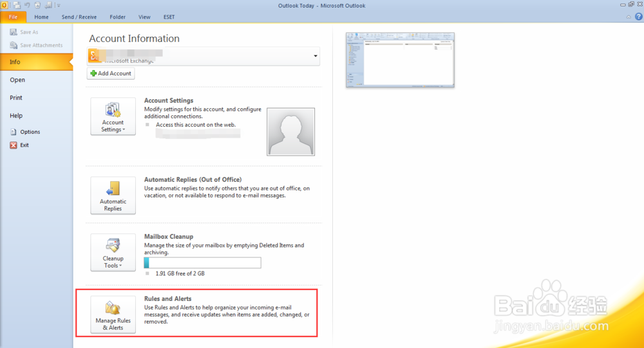Open the File tab
This screenshot has height=348, width=644.
tap(13, 17)
